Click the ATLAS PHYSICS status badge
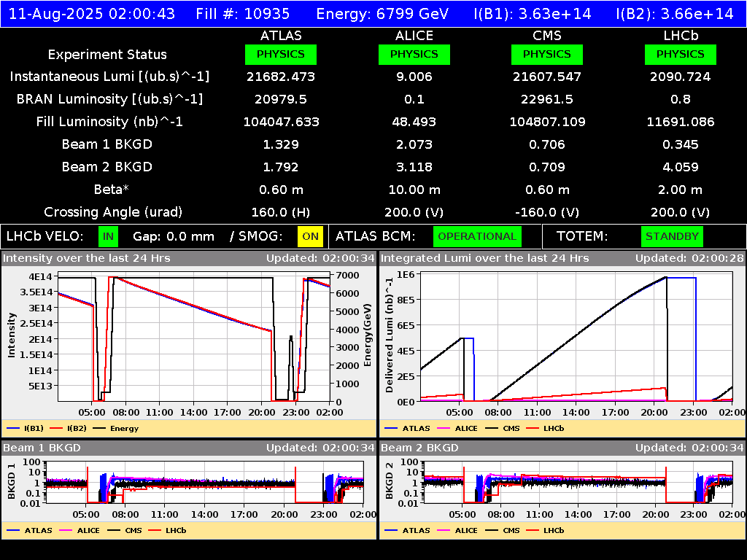 click(281, 54)
